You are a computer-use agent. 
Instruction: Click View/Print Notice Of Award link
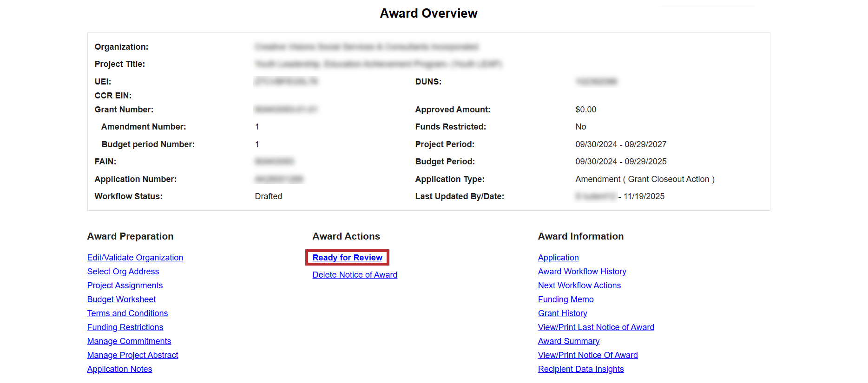[x=587, y=355]
